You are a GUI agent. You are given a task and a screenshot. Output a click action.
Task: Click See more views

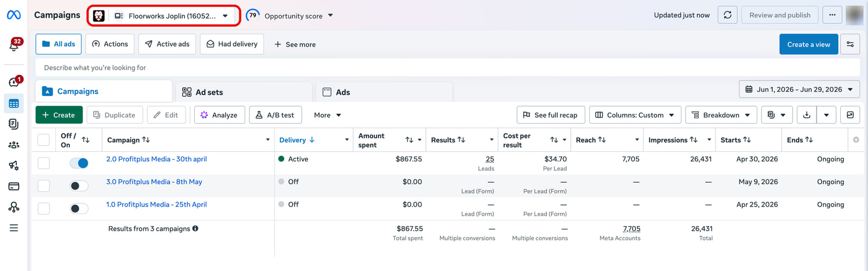tap(295, 44)
